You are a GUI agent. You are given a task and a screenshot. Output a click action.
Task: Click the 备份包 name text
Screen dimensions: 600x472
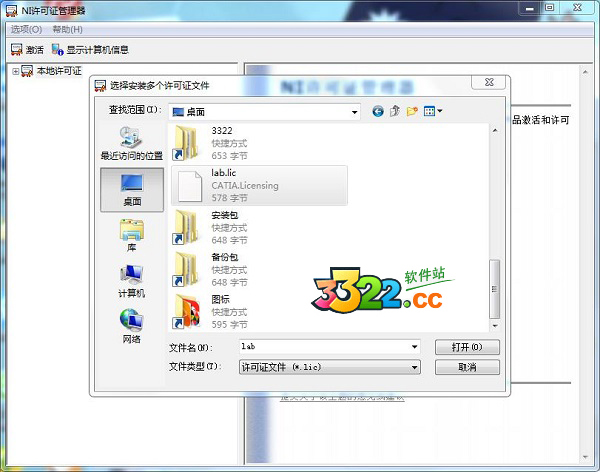pyautogui.click(x=225, y=257)
